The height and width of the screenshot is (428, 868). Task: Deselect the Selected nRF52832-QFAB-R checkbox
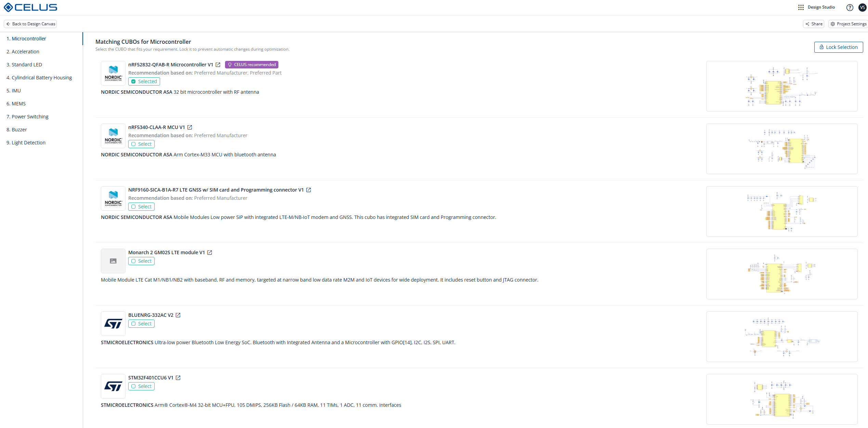(144, 81)
